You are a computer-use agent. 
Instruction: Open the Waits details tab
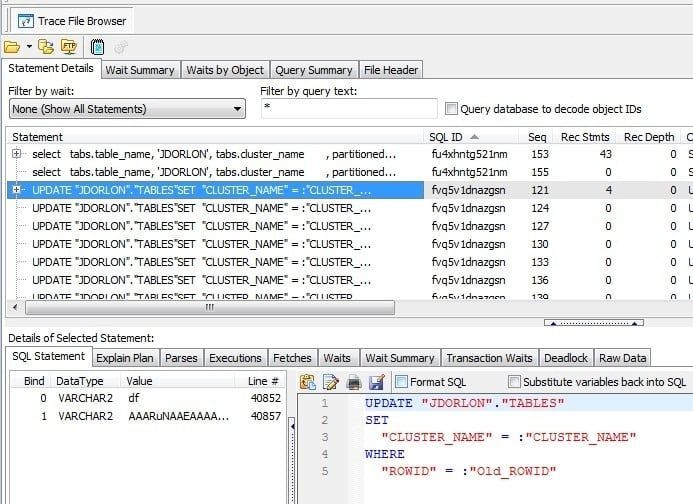[337, 358]
